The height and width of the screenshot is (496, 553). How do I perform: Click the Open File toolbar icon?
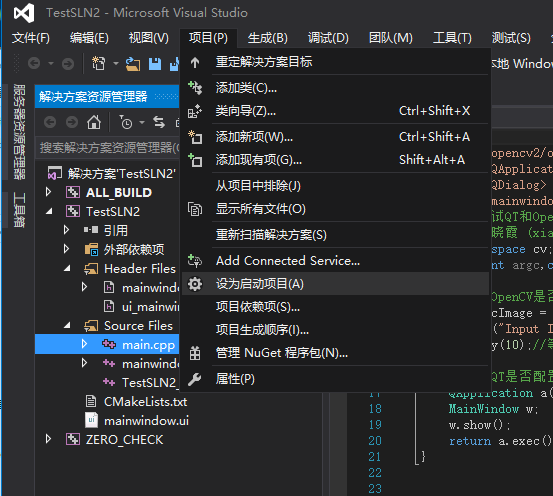coord(133,64)
